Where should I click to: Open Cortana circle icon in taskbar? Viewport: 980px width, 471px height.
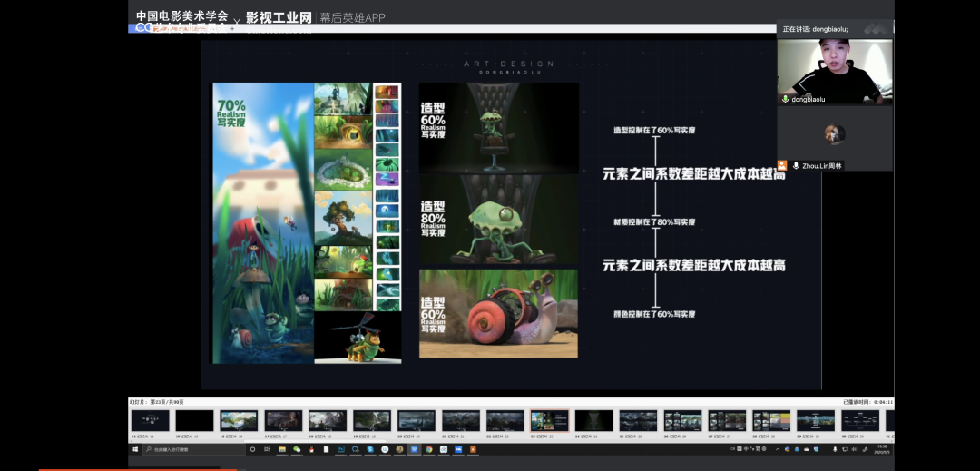pyautogui.click(x=252, y=449)
